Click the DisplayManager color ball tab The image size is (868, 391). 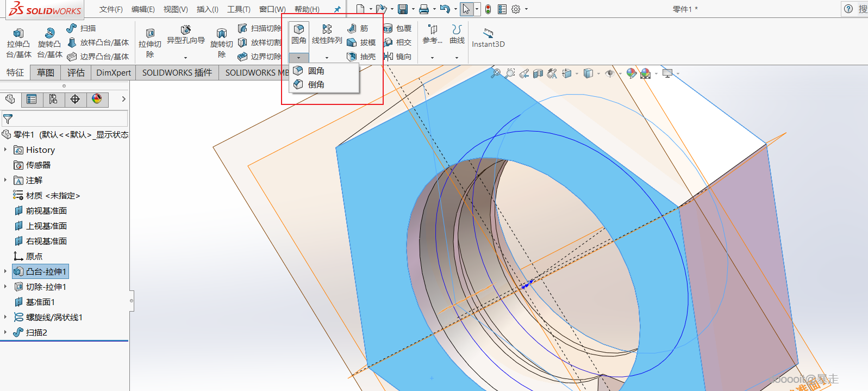coord(97,99)
